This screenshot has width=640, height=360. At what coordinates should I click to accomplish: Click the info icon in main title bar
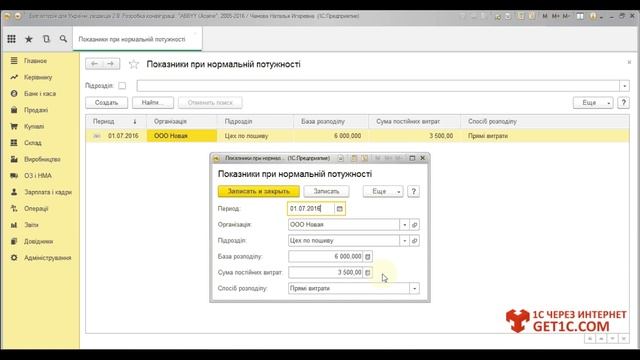point(593,16)
